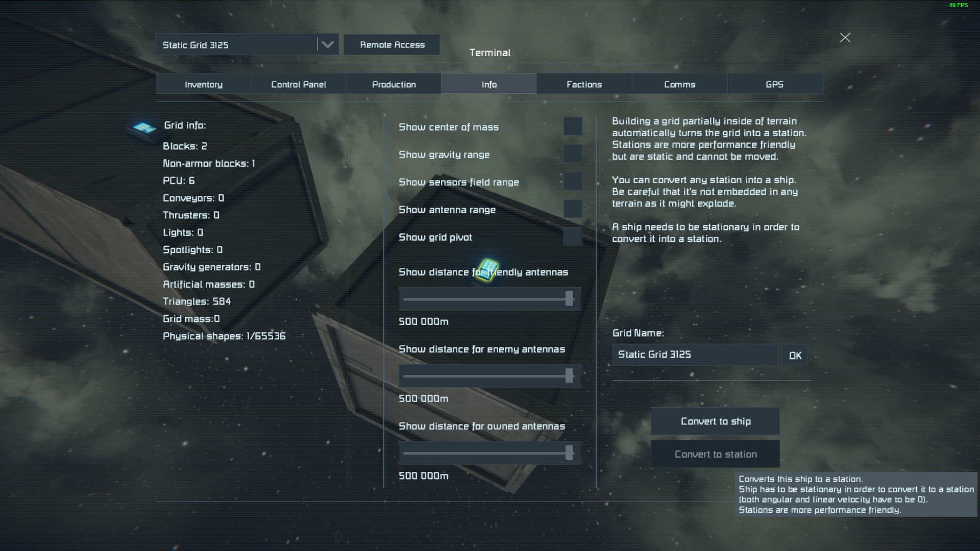
Task: Click the Convert to ship button
Action: pyautogui.click(x=715, y=421)
